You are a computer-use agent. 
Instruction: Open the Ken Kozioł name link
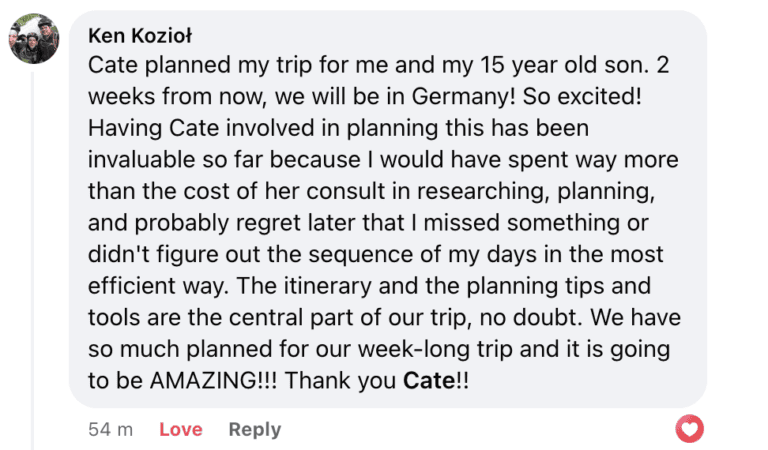tap(140, 36)
